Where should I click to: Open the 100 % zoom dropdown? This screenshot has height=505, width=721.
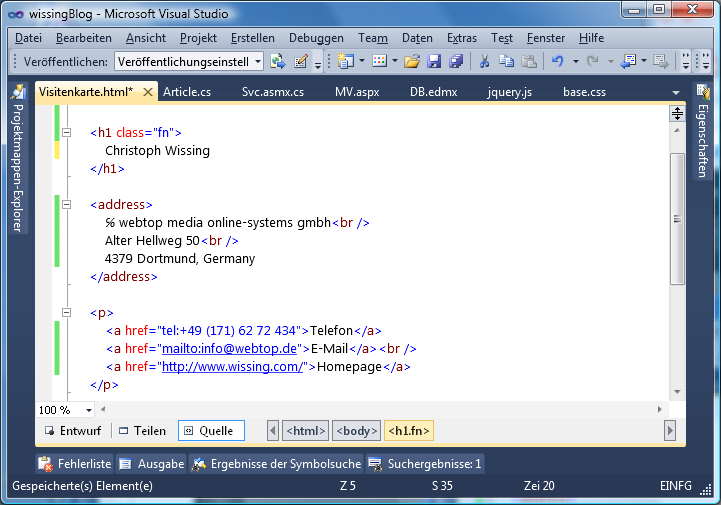(x=89, y=410)
